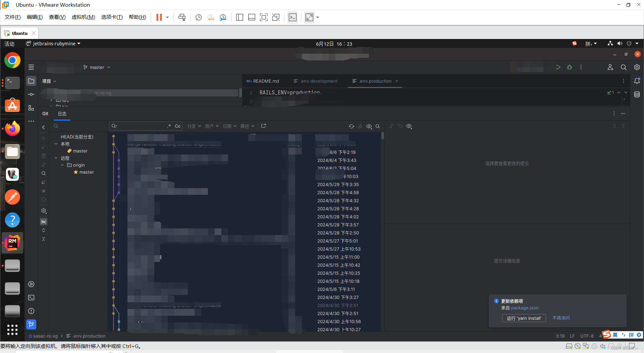Open the Commit tool window icon
This screenshot has width=644, height=353.
pyautogui.click(x=31, y=94)
